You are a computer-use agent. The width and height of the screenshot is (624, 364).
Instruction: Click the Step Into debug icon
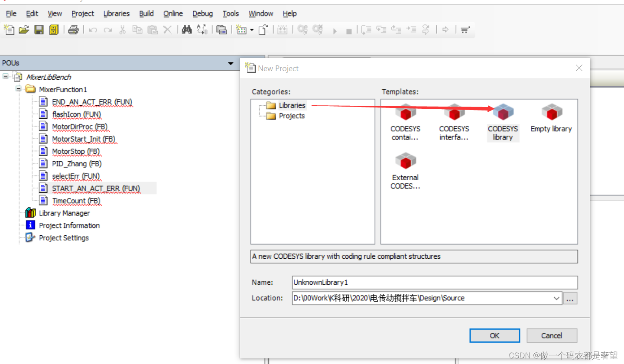pyautogui.click(x=381, y=30)
